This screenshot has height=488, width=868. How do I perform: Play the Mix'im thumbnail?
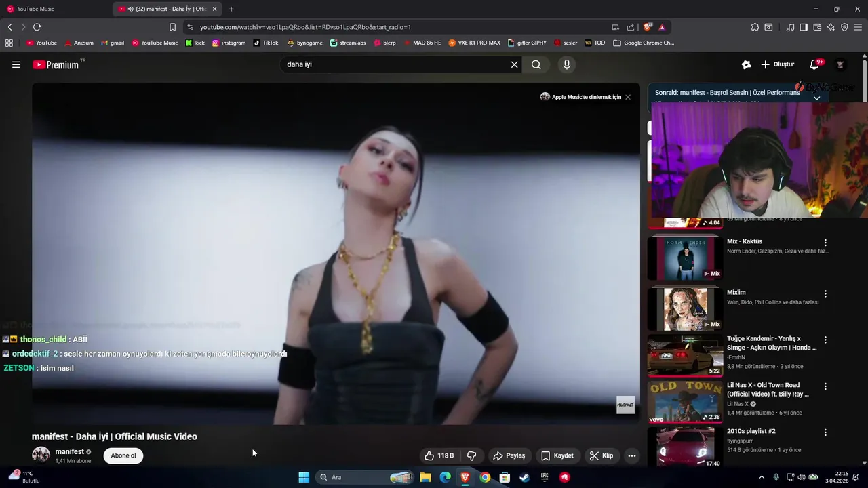pos(685,309)
